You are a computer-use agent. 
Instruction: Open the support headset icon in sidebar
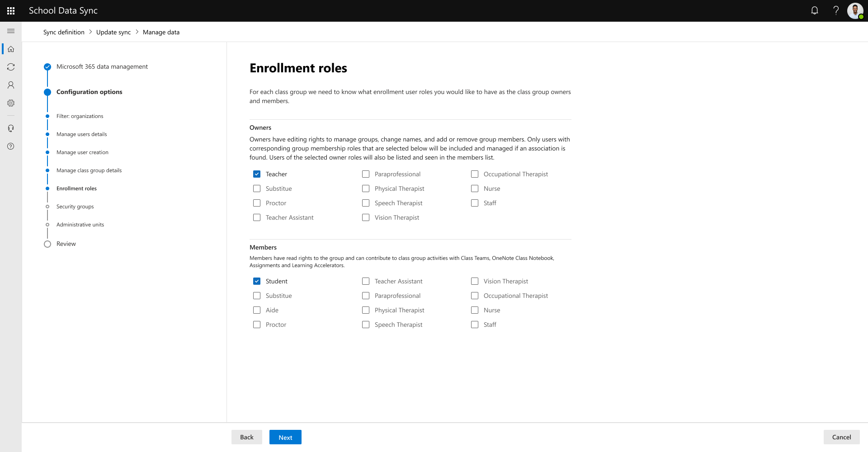click(x=11, y=128)
